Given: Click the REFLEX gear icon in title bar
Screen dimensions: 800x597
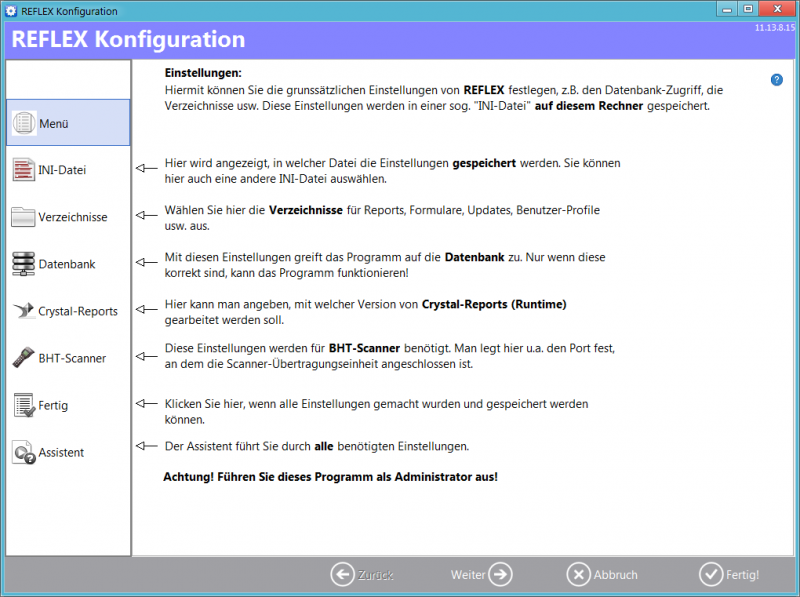Looking at the screenshot, I should pos(11,11).
